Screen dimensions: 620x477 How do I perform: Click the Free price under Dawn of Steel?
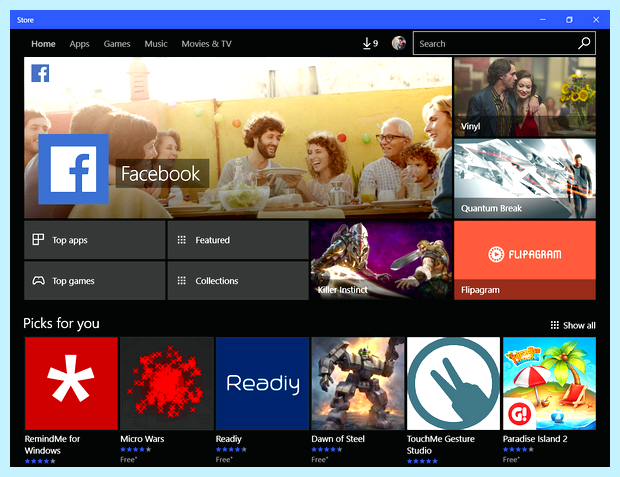tap(319, 460)
